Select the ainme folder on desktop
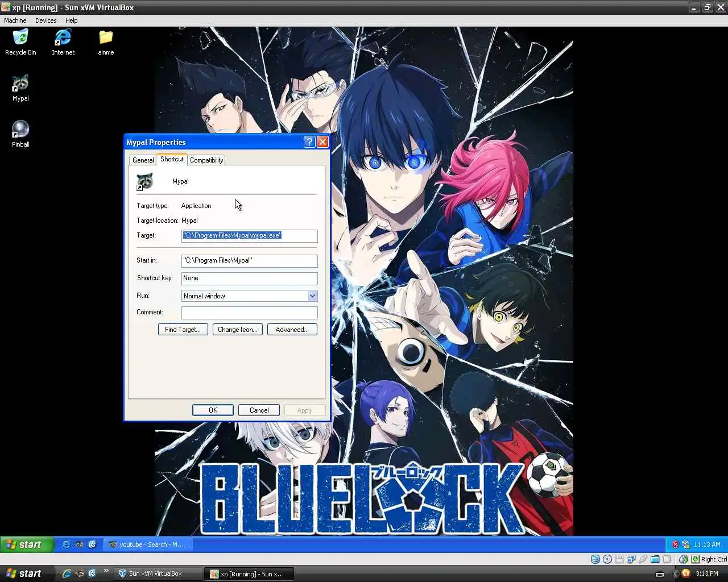 coord(106,42)
